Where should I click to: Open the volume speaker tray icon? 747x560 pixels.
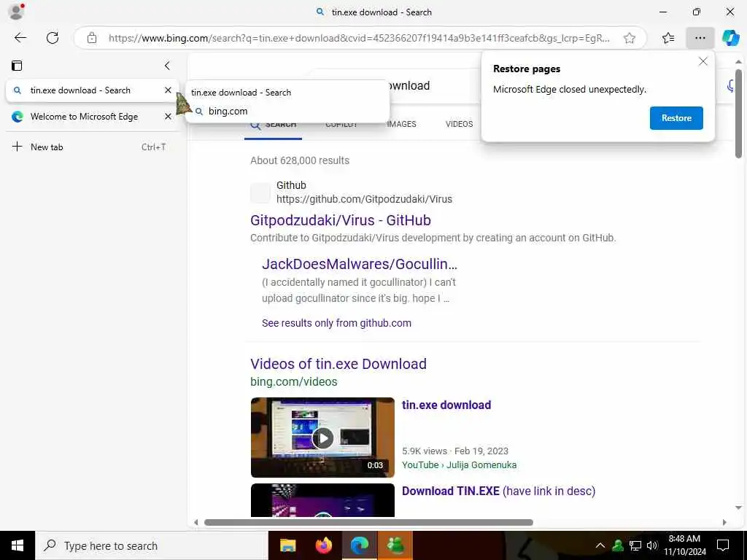(652, 545)
